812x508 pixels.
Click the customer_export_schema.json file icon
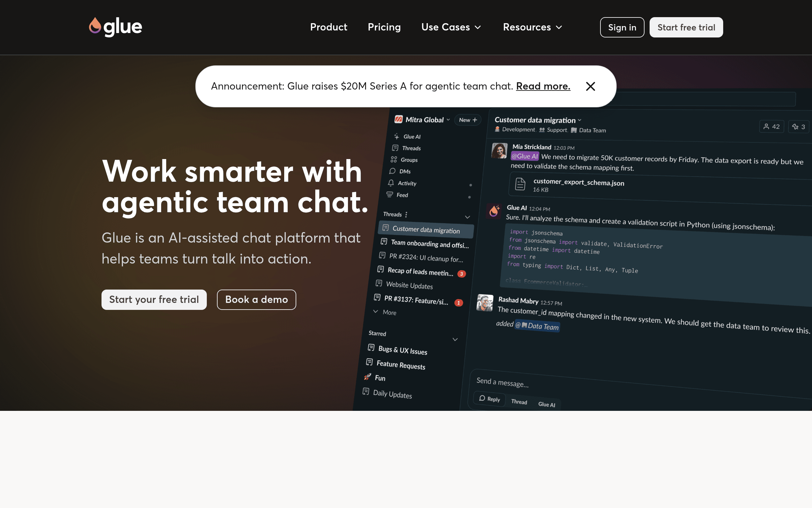pyautogui.click(x=520, y=184)
